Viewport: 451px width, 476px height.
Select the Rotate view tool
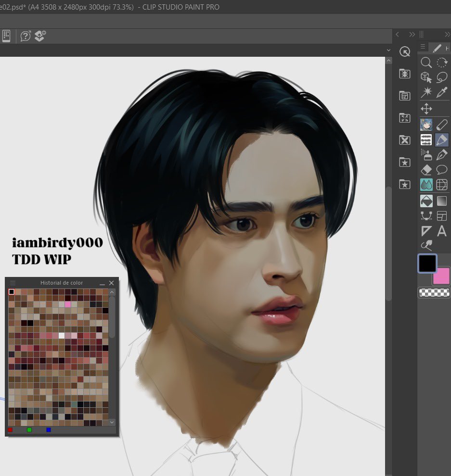pos(442,63)
